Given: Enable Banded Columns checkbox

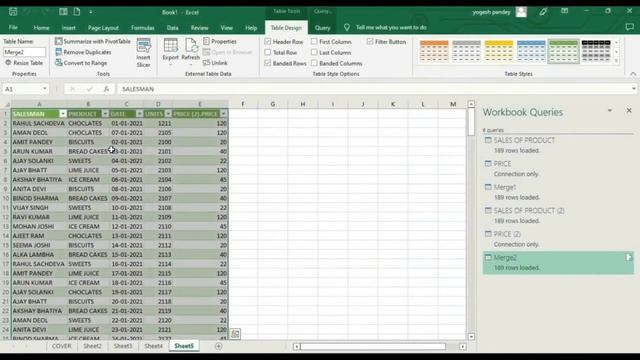Looking at the screenshot, I should 314,63.
